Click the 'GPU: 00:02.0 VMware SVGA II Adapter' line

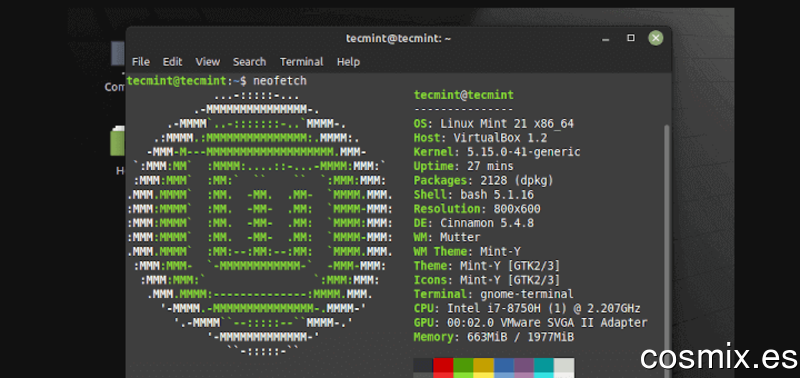coord(531,323)
